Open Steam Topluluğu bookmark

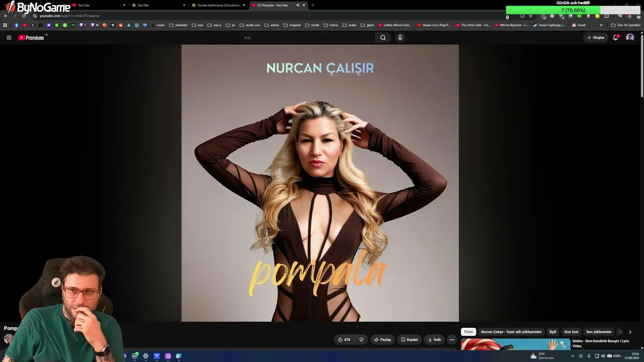coord(550,25)
